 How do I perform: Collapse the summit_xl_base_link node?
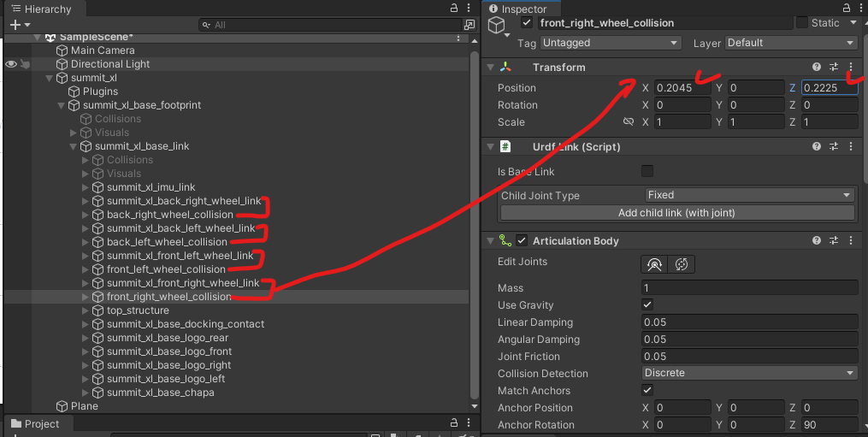click(x=73, y=147)
